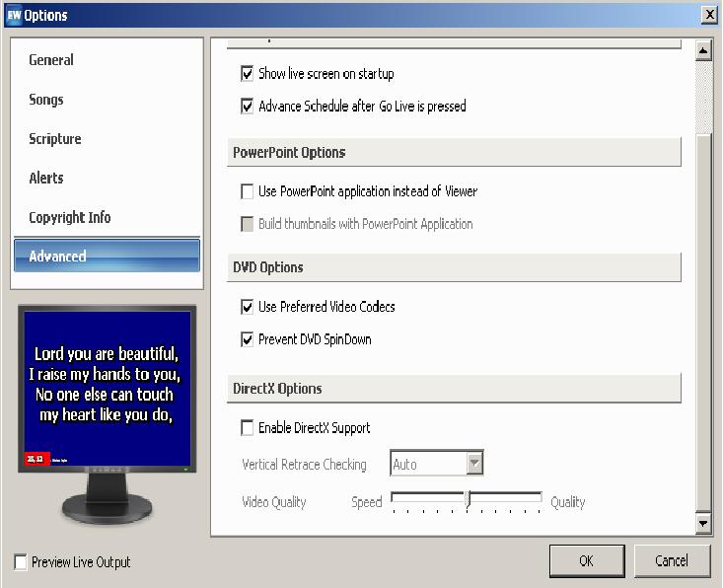Click the scrollbar up arrow
723x588 pixels.
(703, 50)
